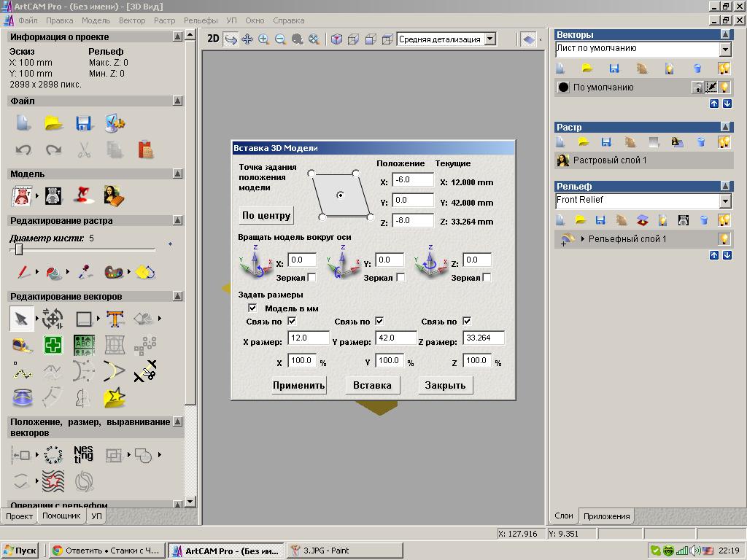Click the X position input field

click(413, 180)
